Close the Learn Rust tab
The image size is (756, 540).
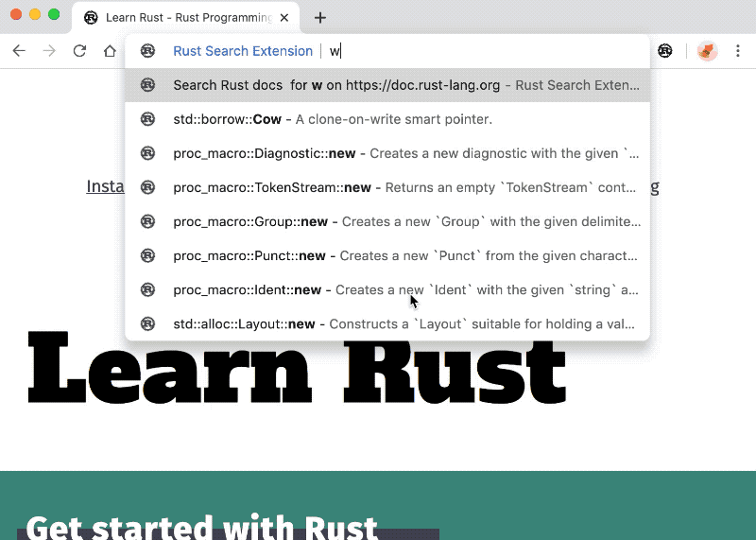[284, 18]
